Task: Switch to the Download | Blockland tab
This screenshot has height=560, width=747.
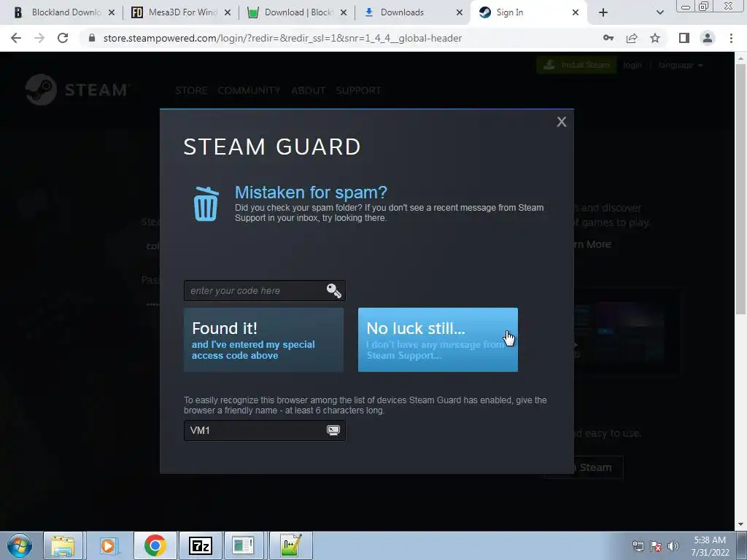Action: (x=298, y=12)
